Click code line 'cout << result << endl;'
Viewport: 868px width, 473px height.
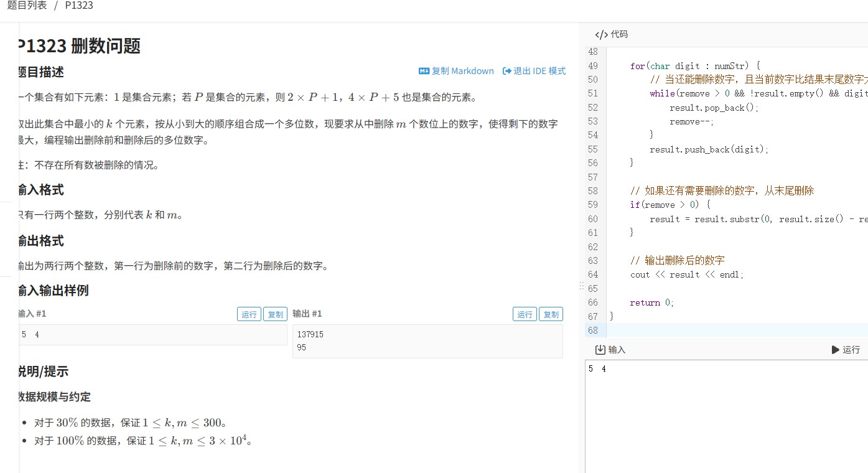[687, 274]
